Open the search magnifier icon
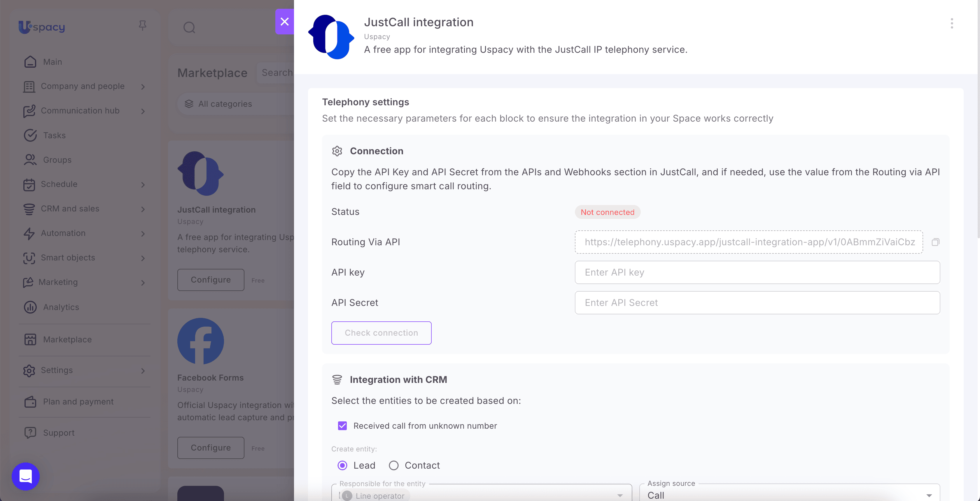 tap(189, 27)
